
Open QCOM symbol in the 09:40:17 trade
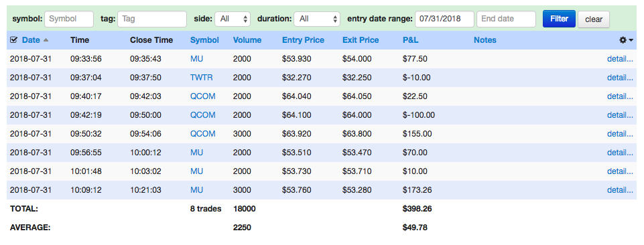pyautogui.click(x=203, y=96)
